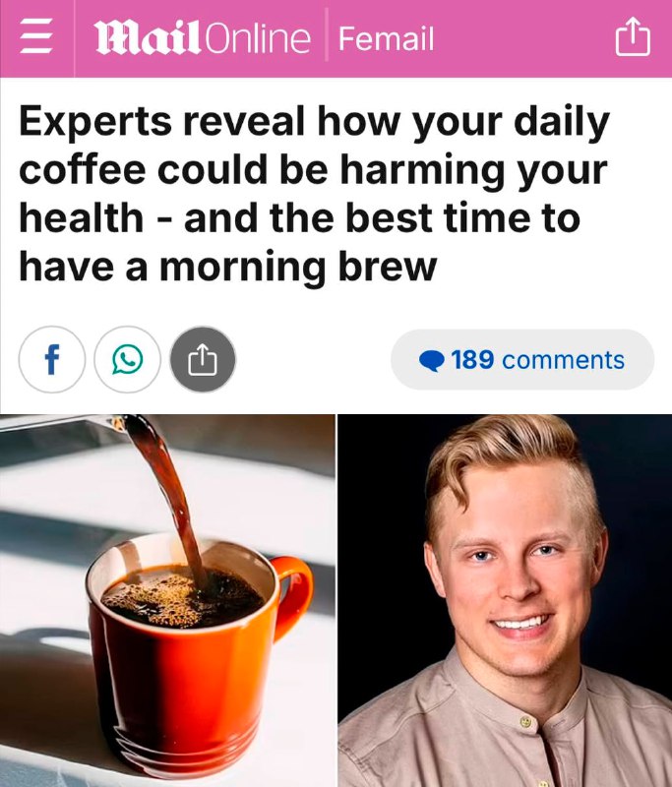The image size is (672, 787).
Task: Tap the share icon in pink header
Action: coord(633,36)
